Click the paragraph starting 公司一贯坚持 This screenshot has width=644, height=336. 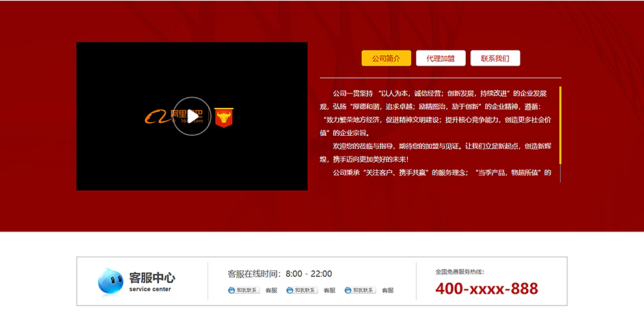(x=435, y=113)
